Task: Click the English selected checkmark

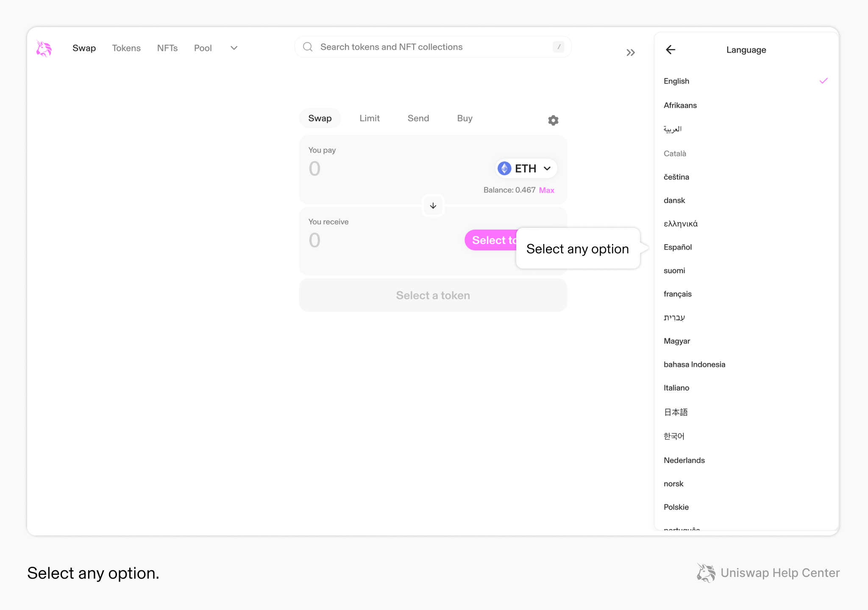Action: 823,81
